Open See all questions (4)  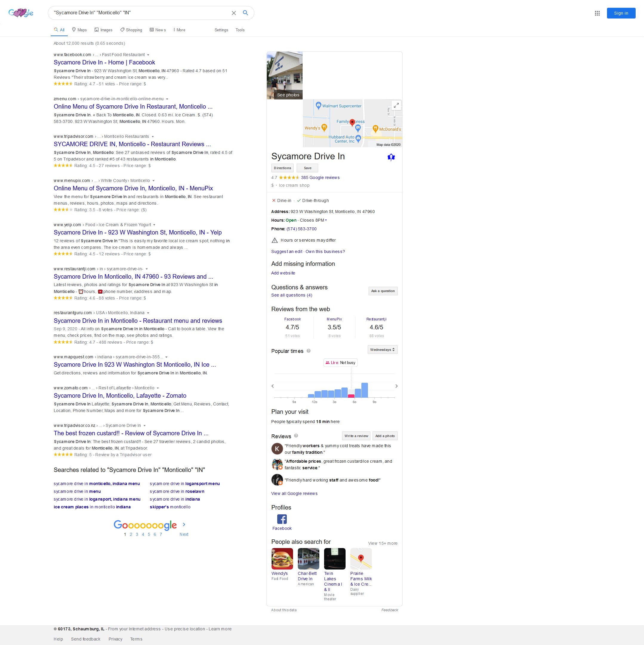click(x=292, y=295)
